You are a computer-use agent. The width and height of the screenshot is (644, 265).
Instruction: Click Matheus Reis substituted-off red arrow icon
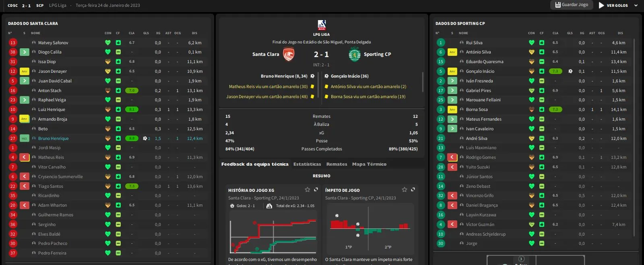click(x=25, y=157)
